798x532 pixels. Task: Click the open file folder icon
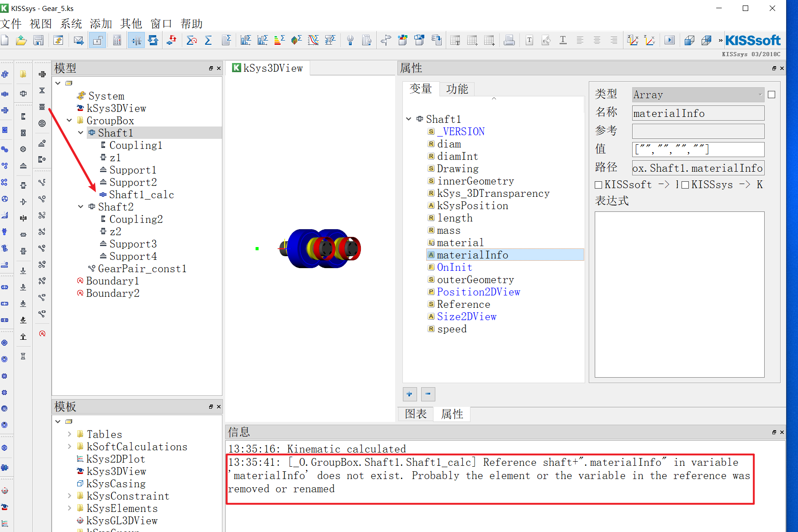(x=21, y=40)
